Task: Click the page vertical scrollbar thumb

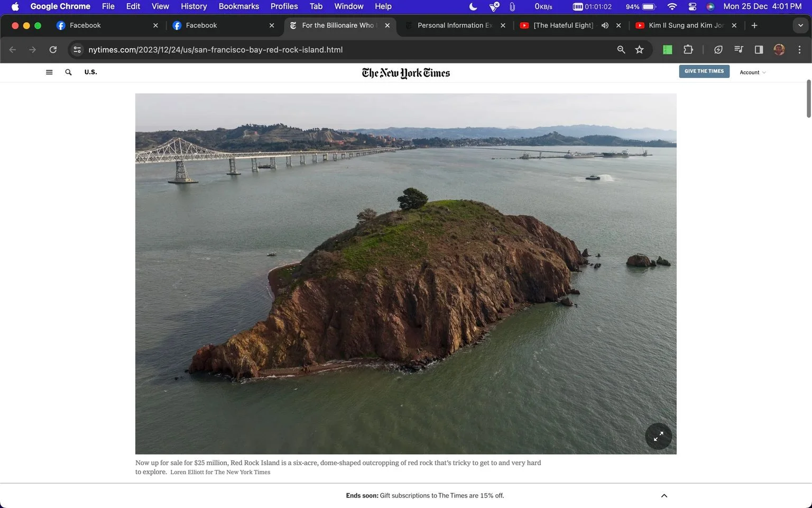Action: 808,98
